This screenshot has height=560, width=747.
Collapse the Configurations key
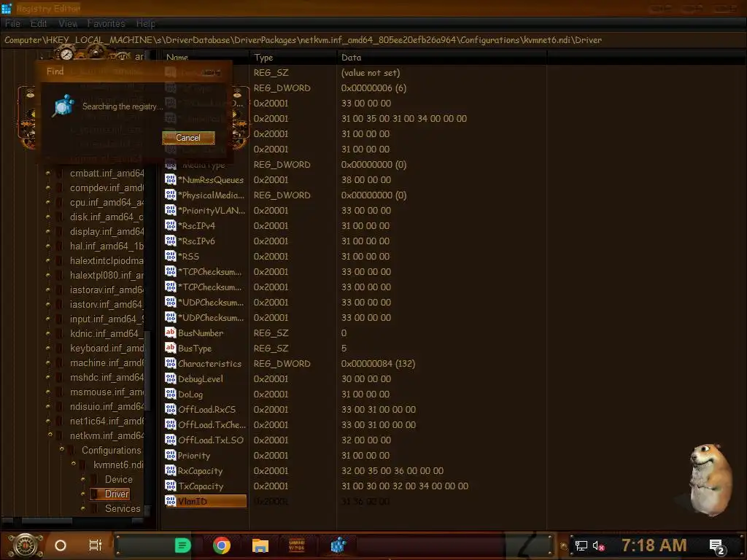click(x=61, y=449)
